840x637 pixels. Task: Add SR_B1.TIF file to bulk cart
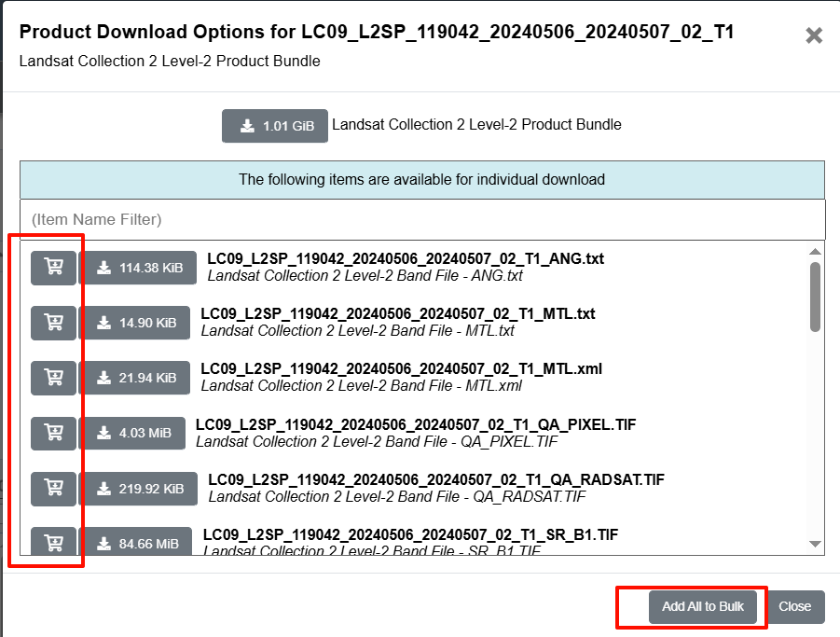[x=53, y=541]
